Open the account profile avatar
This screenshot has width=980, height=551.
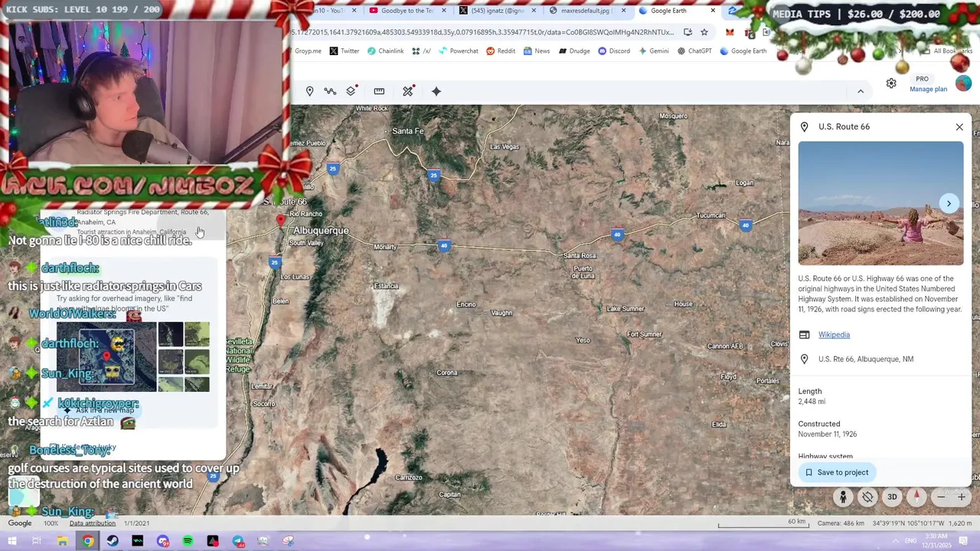tap(963, 83)
